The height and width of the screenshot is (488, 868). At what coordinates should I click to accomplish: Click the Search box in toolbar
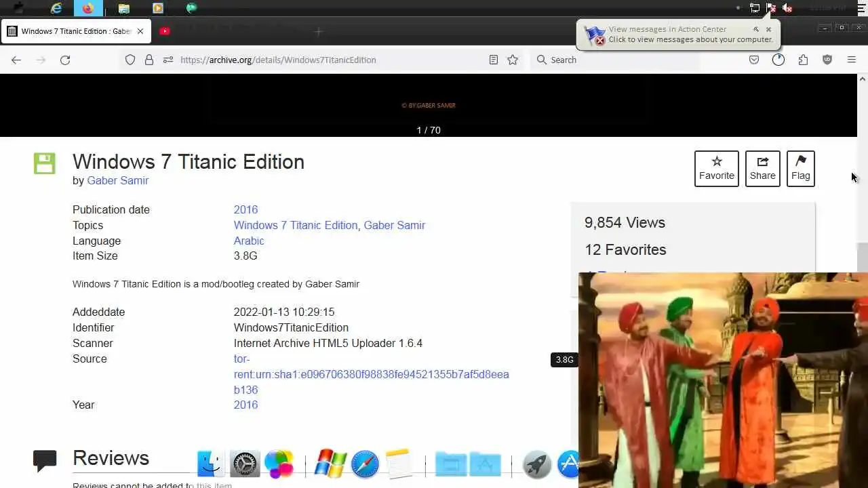click(x=614, y=60)
